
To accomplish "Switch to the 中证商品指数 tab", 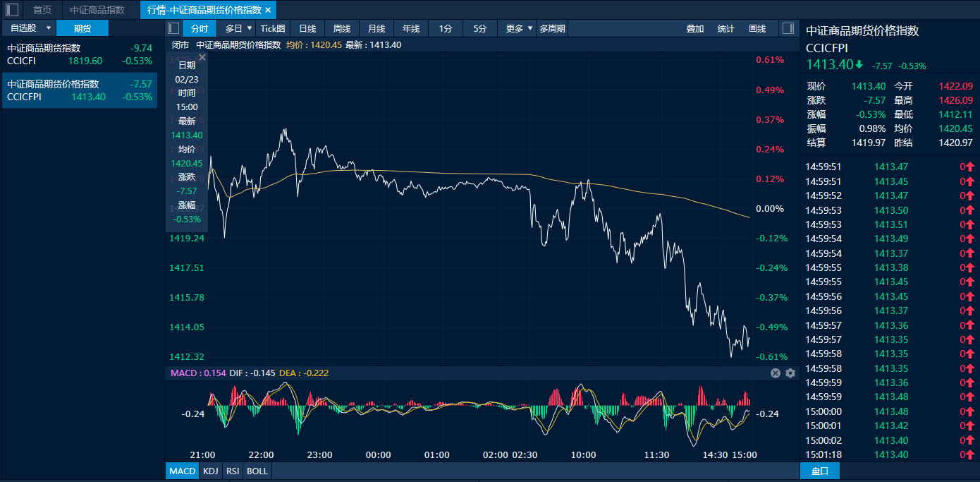I will point(97,10).
